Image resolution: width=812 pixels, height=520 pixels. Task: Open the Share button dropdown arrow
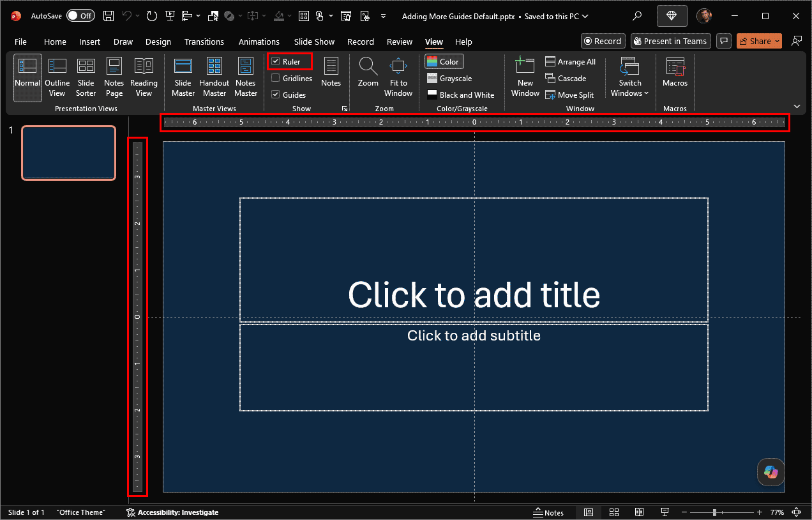(x=777, y=41)
